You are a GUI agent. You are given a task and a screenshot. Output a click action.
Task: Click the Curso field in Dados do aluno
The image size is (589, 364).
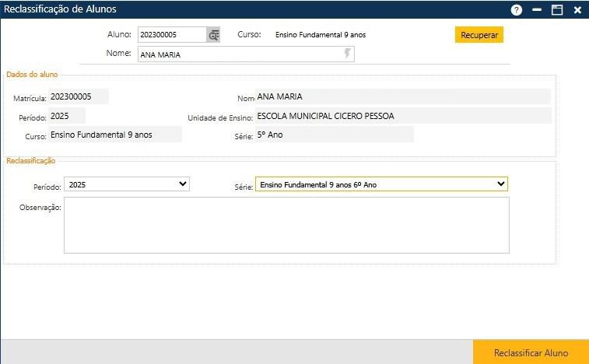114,135
